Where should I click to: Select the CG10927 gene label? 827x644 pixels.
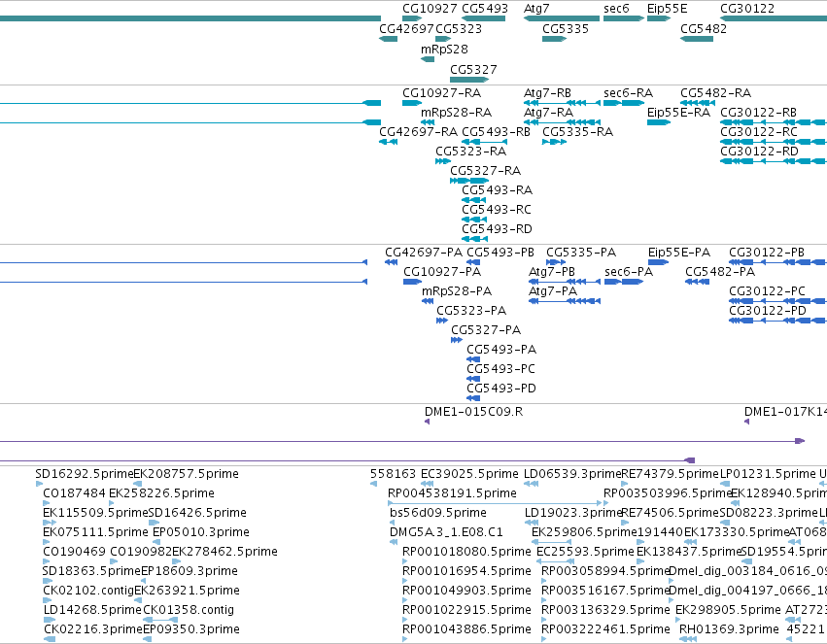coord(430,9)
